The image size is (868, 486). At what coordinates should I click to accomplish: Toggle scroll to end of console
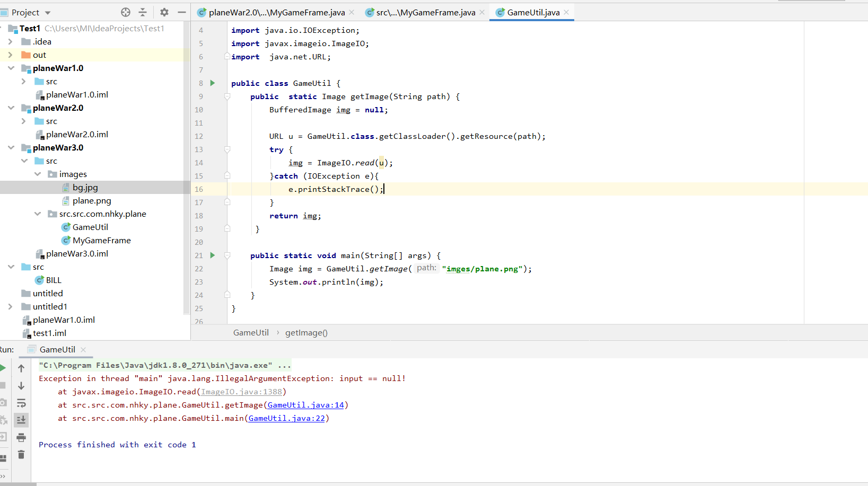[21, 420]
